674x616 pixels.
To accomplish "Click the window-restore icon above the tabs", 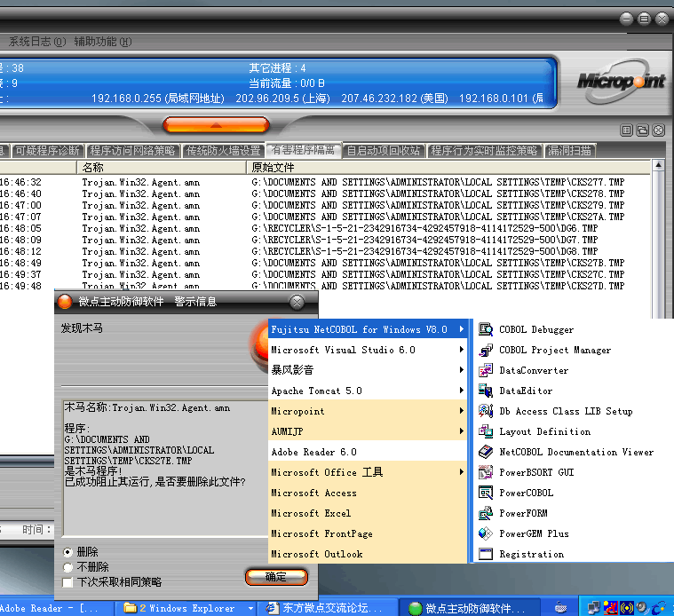I will coord(642,130).
